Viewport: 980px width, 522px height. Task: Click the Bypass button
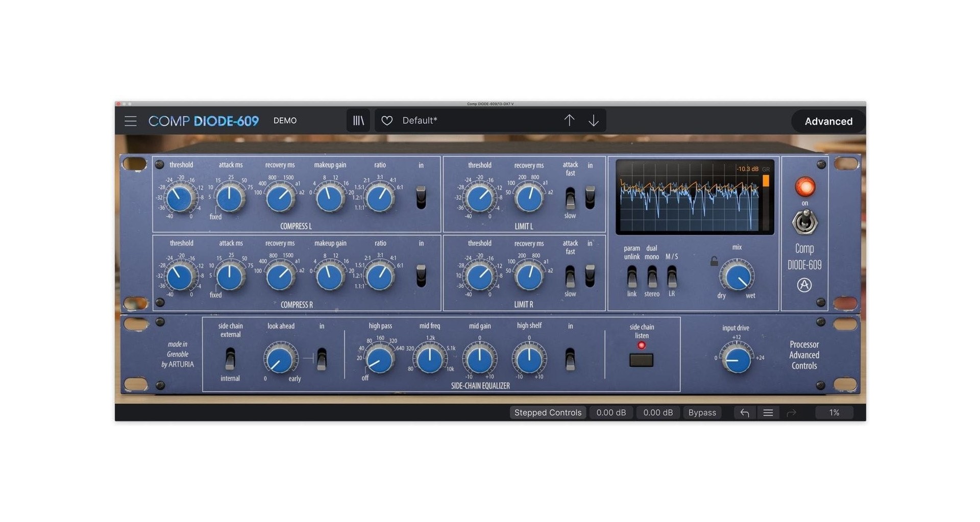(x=702, y=413)
